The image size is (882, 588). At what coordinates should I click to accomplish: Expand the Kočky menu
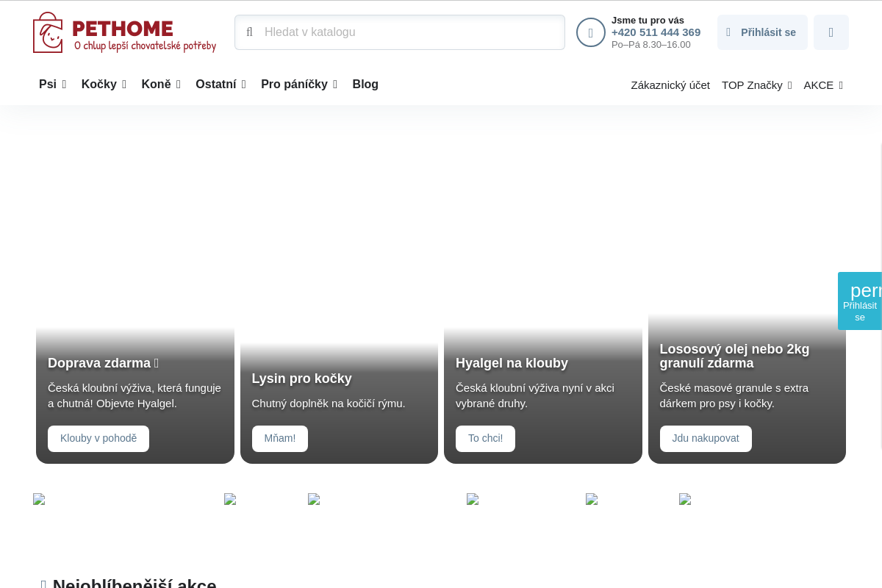click(x=104, y=85)
